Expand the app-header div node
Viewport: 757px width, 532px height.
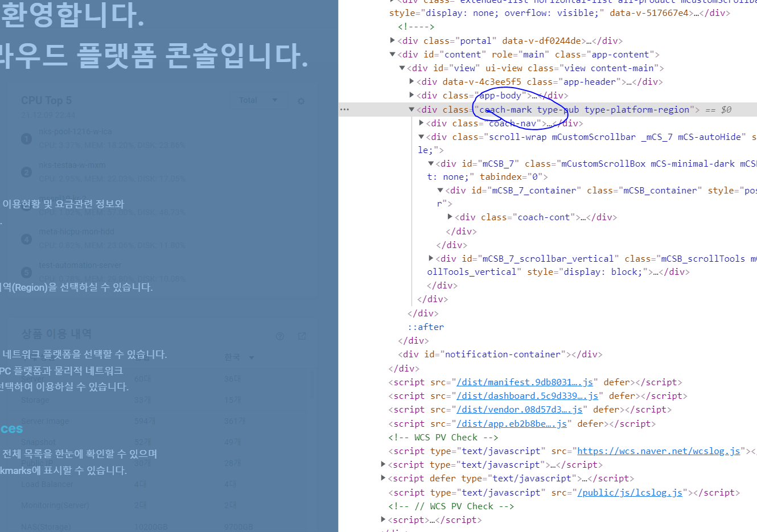[x=412, y=81]
